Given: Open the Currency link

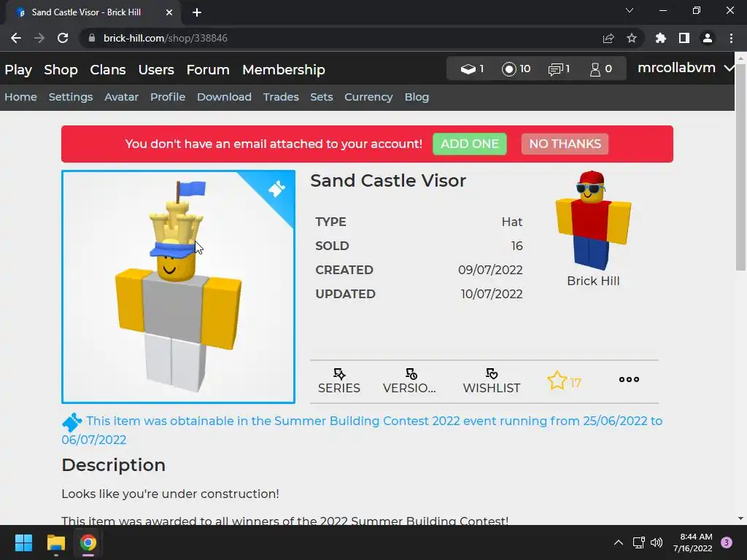Looking at the screenshot, I should [x=368, y=97].
